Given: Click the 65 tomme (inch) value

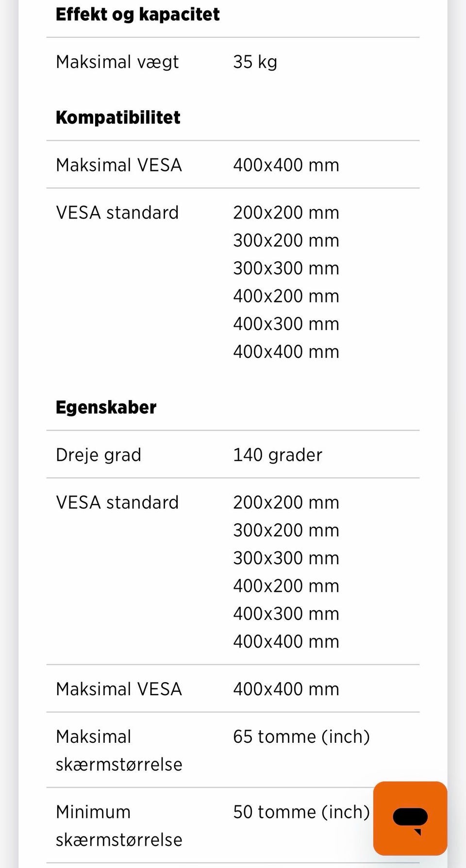Looking at the screenshot, I should pyautogui.click(x=301, y=737).
